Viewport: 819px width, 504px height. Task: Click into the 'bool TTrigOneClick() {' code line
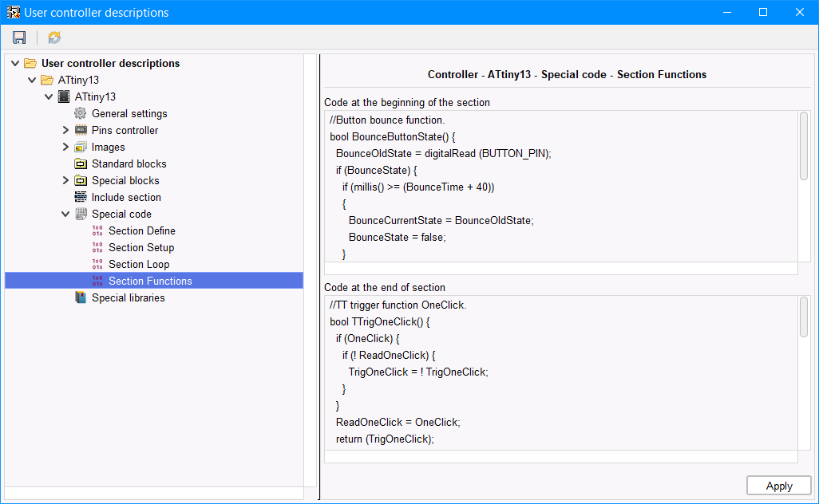(x=380, y=322)
